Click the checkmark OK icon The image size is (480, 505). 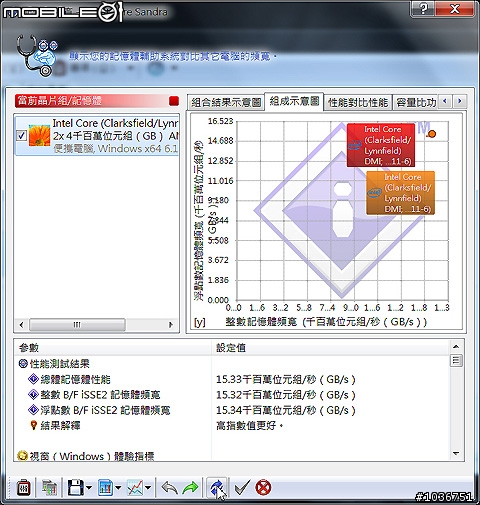tap(242, 488)
